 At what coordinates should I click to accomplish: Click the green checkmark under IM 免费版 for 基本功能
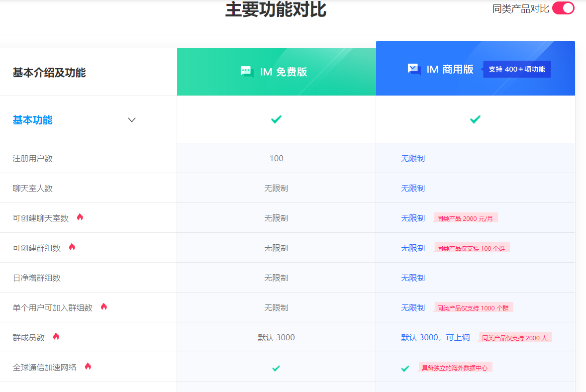pyautogui.click(x=276, y=119)
